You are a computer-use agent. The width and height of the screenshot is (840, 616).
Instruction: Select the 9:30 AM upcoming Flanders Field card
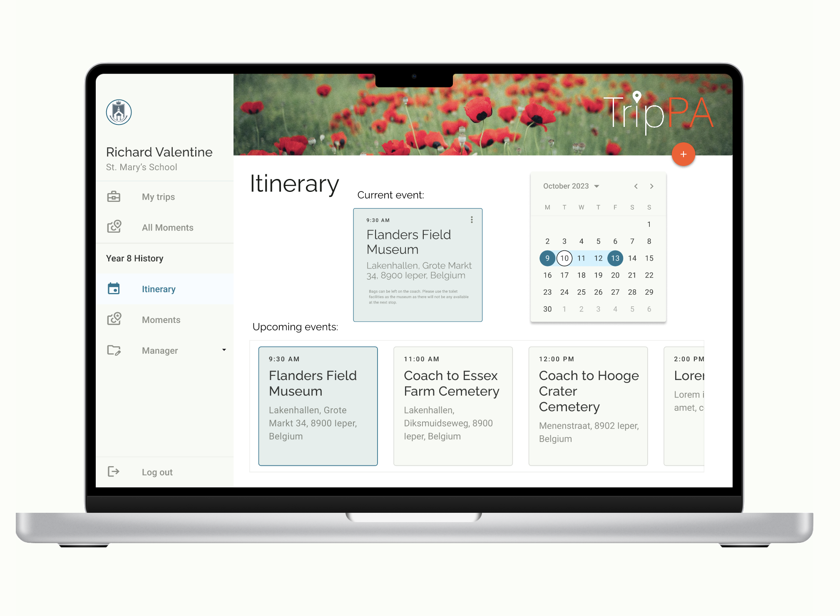(318, 406)
